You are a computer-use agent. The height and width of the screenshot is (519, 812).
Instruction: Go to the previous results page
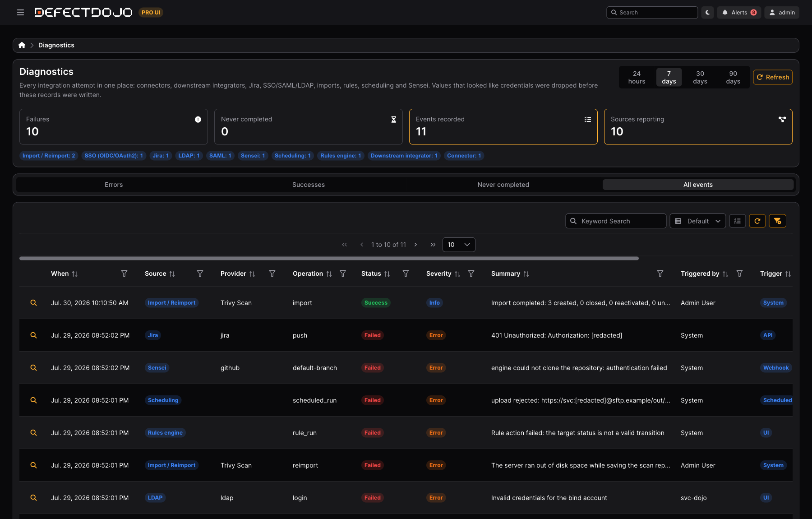click(x=362, y=245)
